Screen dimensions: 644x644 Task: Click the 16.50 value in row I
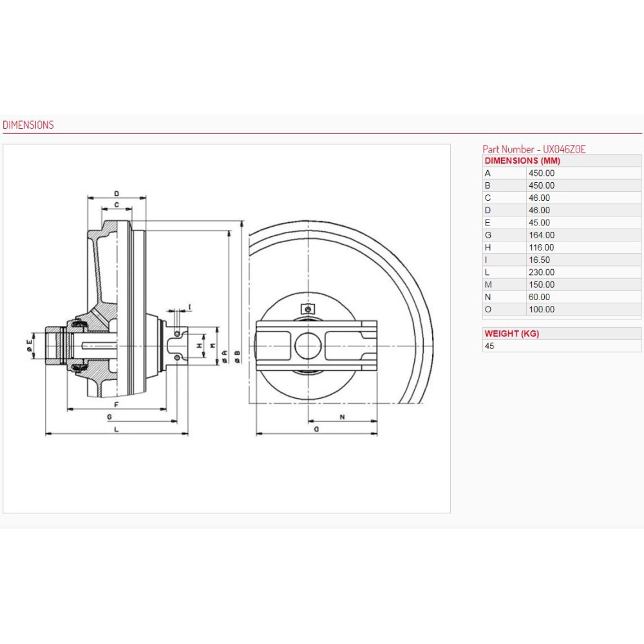pyautogui.click(x=539, y=260)
